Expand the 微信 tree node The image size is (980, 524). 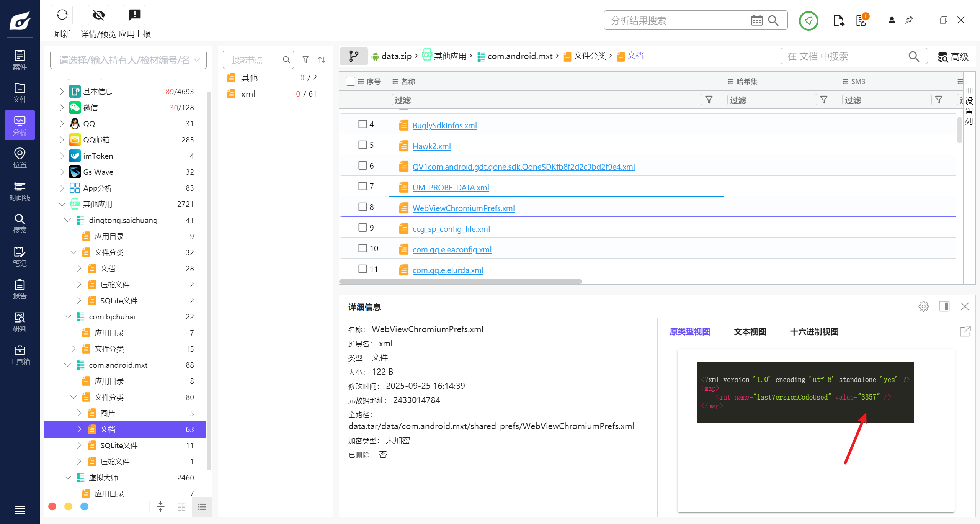(x=62, y=108)
